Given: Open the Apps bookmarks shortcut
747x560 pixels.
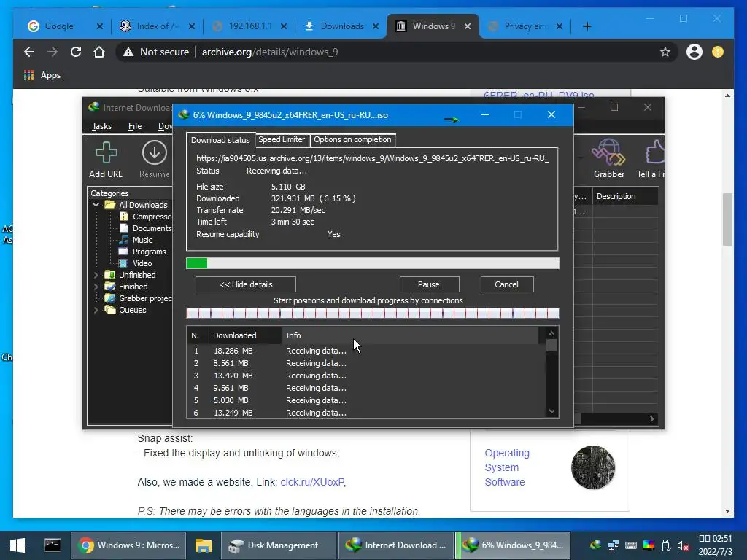Looking at the screenshot, I should pos(42,75).
